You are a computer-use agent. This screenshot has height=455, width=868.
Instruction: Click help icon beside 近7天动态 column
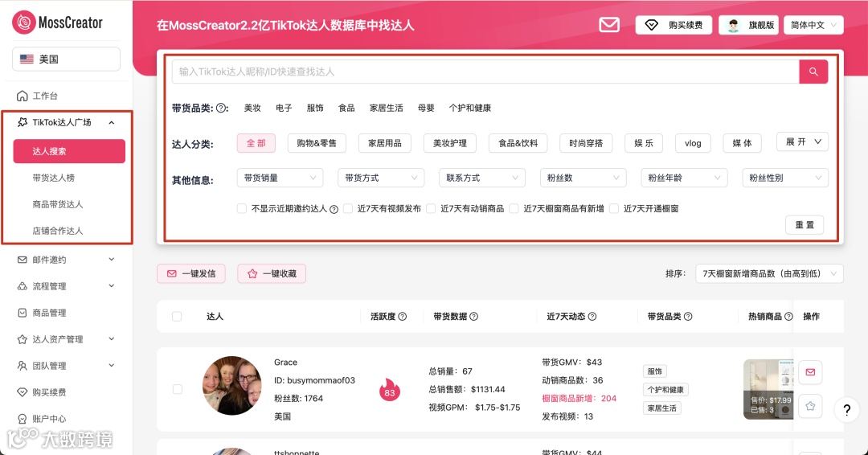click(592, 317)
